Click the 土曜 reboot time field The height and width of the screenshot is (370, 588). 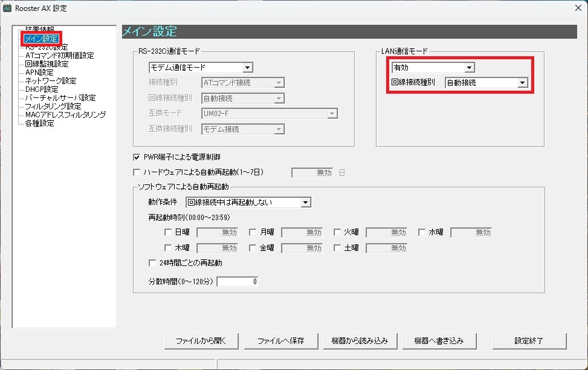387,248
